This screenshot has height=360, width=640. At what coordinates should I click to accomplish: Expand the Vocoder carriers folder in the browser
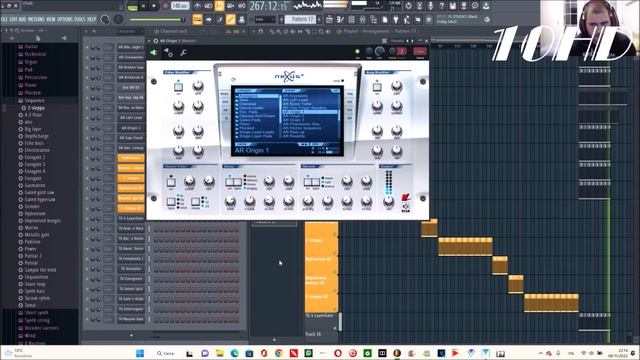[41, 328]
